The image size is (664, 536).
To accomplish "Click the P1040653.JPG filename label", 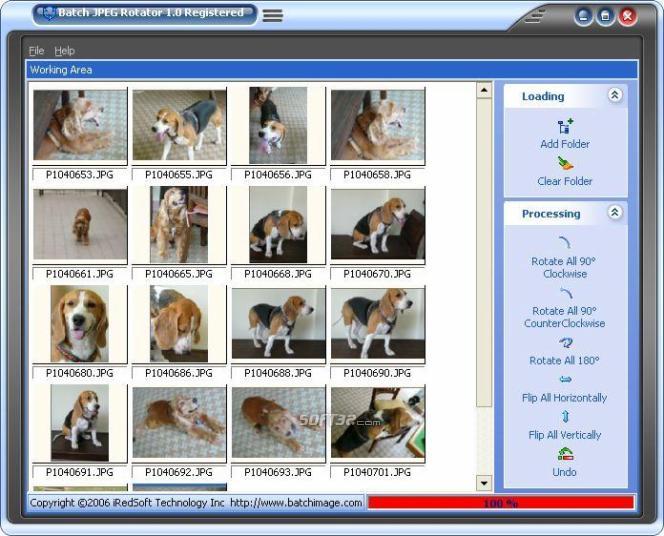I will coord(80,175).
